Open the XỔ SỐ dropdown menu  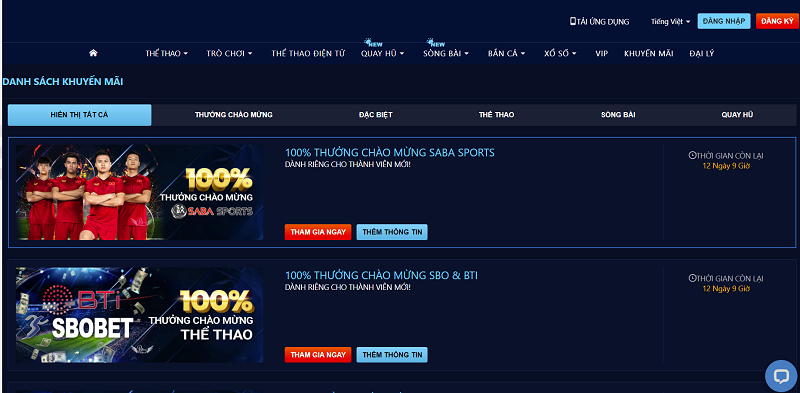click(x=560, y=54)
